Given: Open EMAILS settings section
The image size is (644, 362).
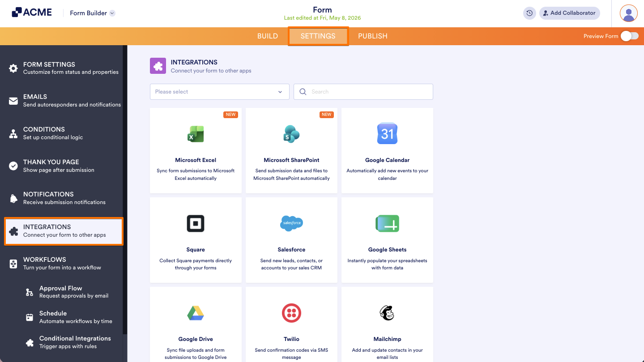Looking at the screenshot, I should 64,101.
